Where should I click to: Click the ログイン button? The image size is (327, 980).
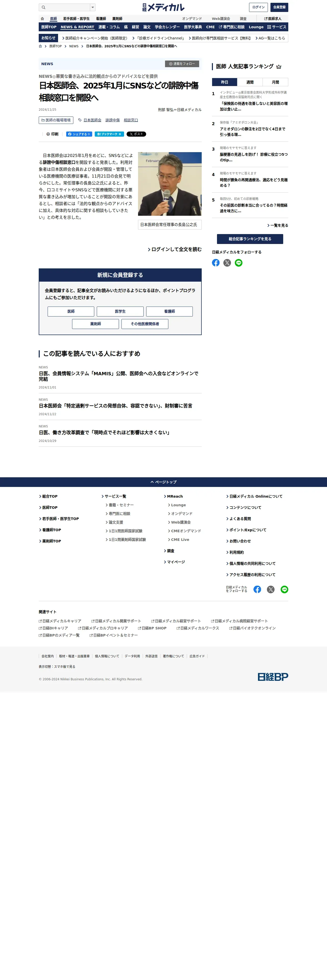tap(258, 7)
